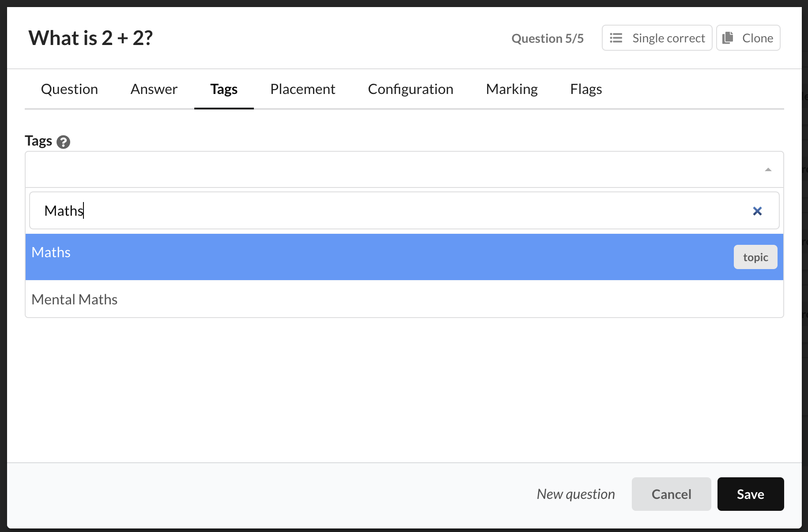Collapse the Tags dropdown arrow
This screenshot has height=532, width=808.
point(768,170)
